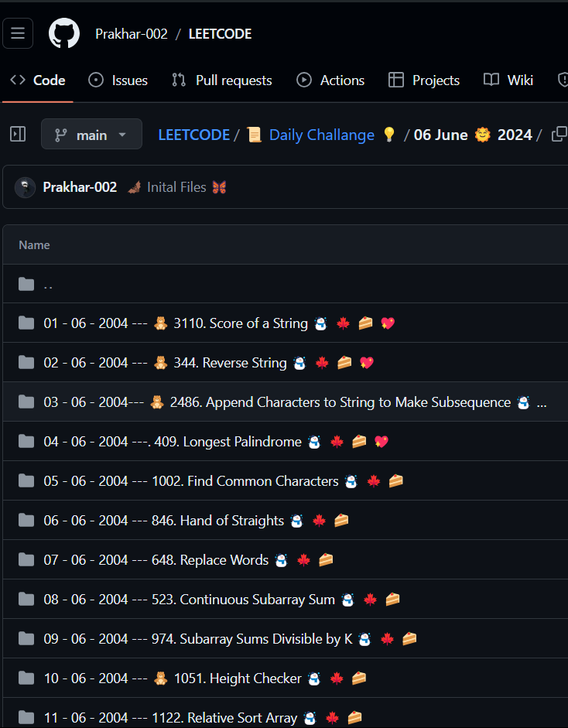Image resolution: width=568 pixels, height=728 pixels.
Task: Click folder icon of 06 - 06 - 2004 row
Action: [x=26, y=520]
